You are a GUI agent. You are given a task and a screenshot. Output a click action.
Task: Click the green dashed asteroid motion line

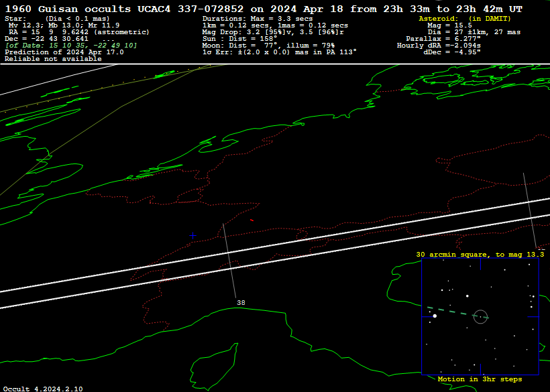457,312
